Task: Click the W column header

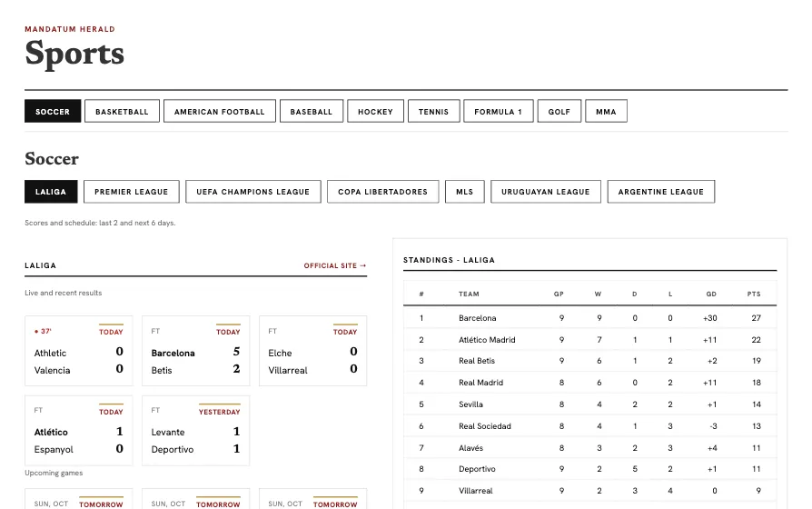Action: [x=599, y=294]
